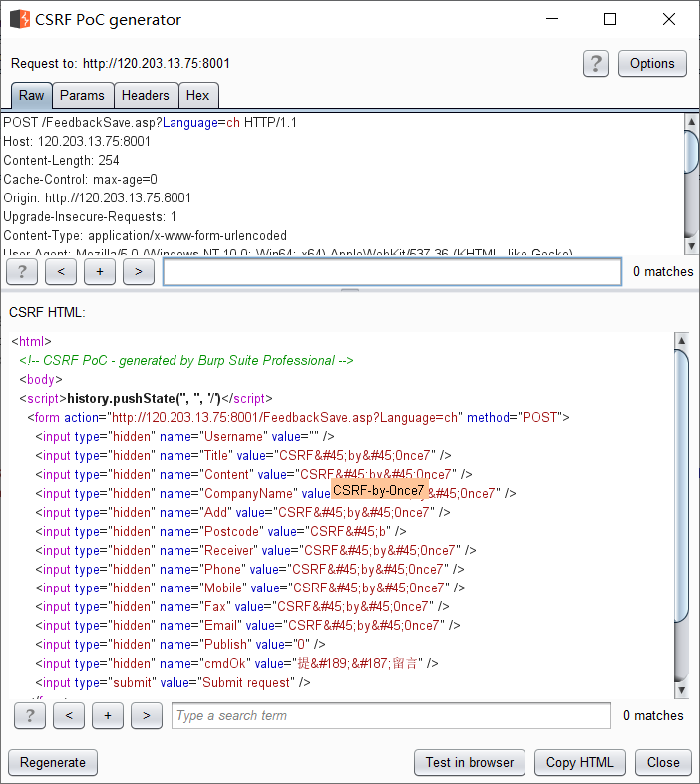Image resolution: width=700 pixels, height=784 pixels.
Task: Click the request search help question mark
Action: (22, 272)
